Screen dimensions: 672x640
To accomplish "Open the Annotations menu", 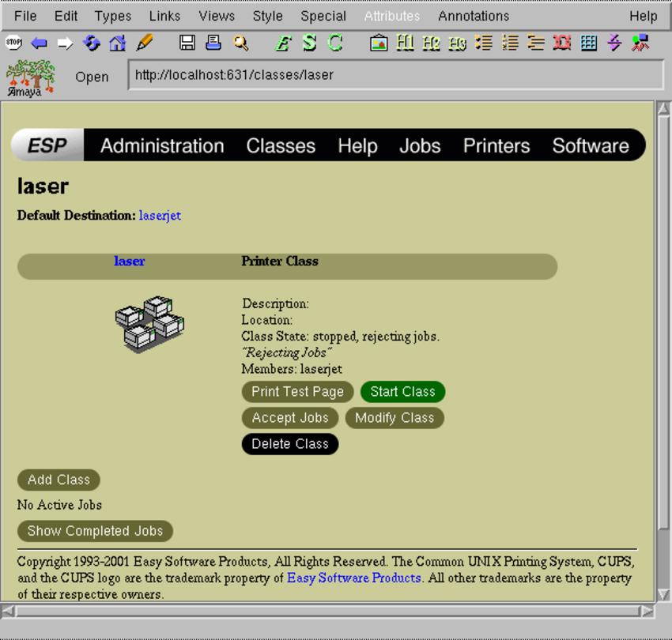I will [x=474, y=16].
